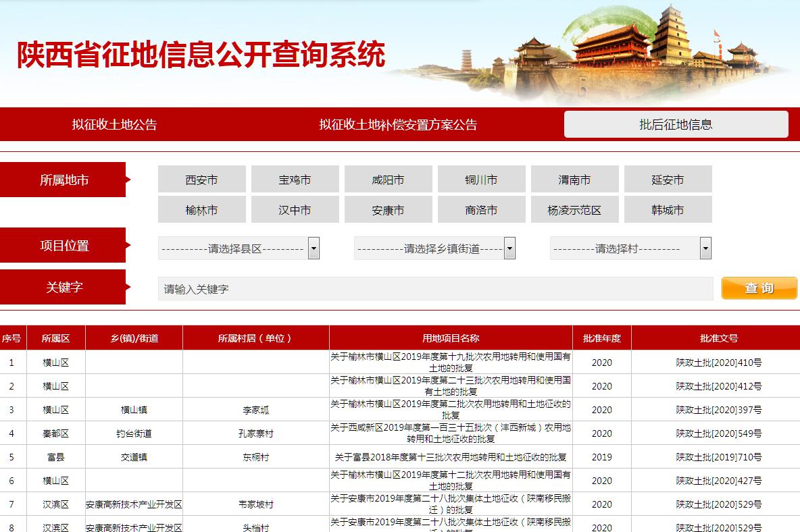Pick 渭南市 as the city

click(x=574, y=180)
